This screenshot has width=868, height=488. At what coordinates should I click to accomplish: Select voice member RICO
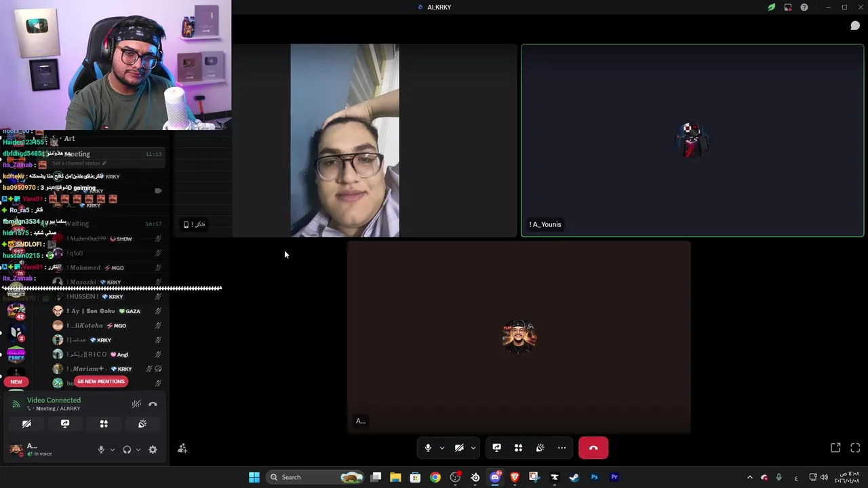(107, 354)
